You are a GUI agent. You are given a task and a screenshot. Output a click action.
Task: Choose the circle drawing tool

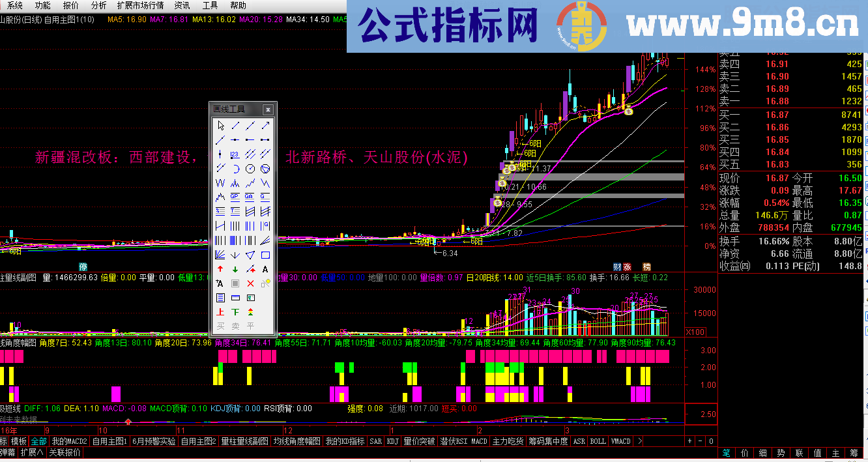pos(249,167)
